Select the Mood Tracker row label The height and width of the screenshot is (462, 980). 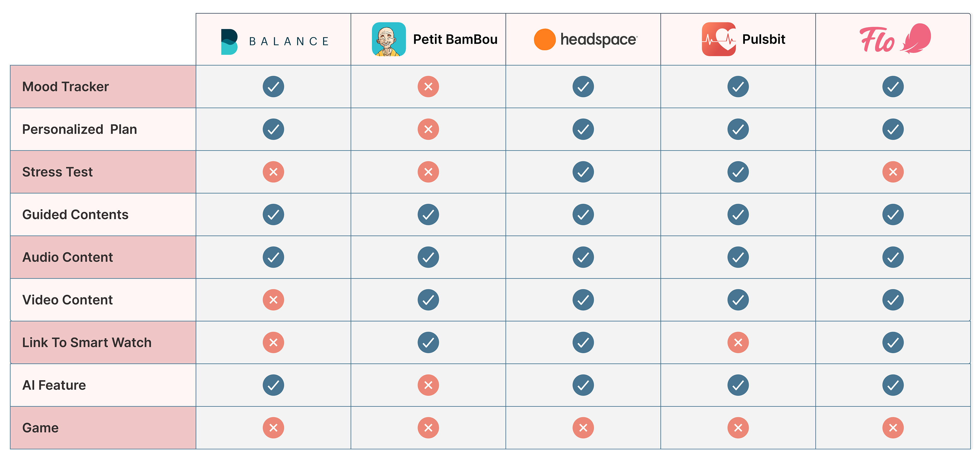(65, 87)
